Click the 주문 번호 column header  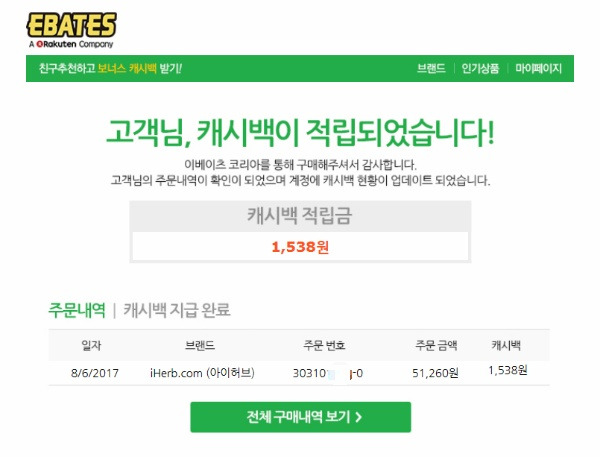point(324,345)
